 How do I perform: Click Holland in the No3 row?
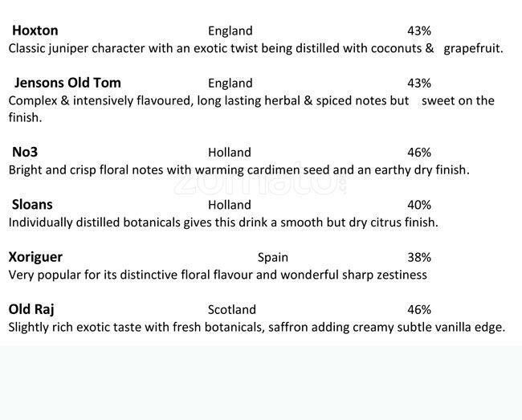230,153
